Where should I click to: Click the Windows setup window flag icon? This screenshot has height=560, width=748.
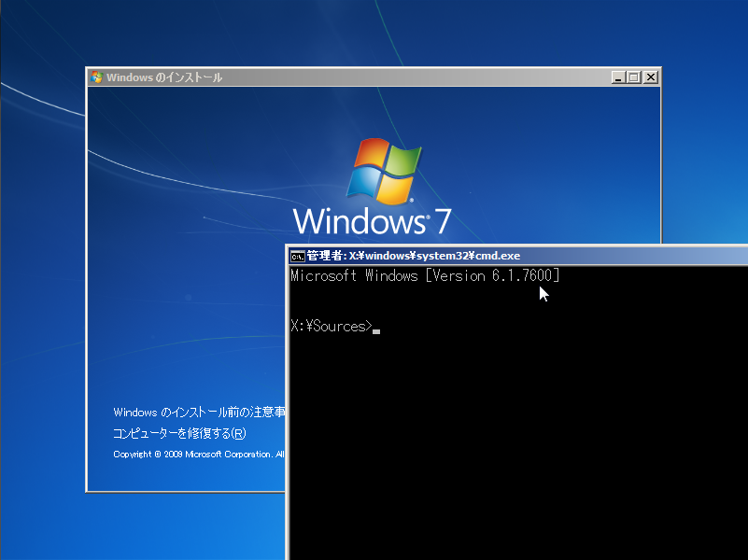tap(97, 77)
